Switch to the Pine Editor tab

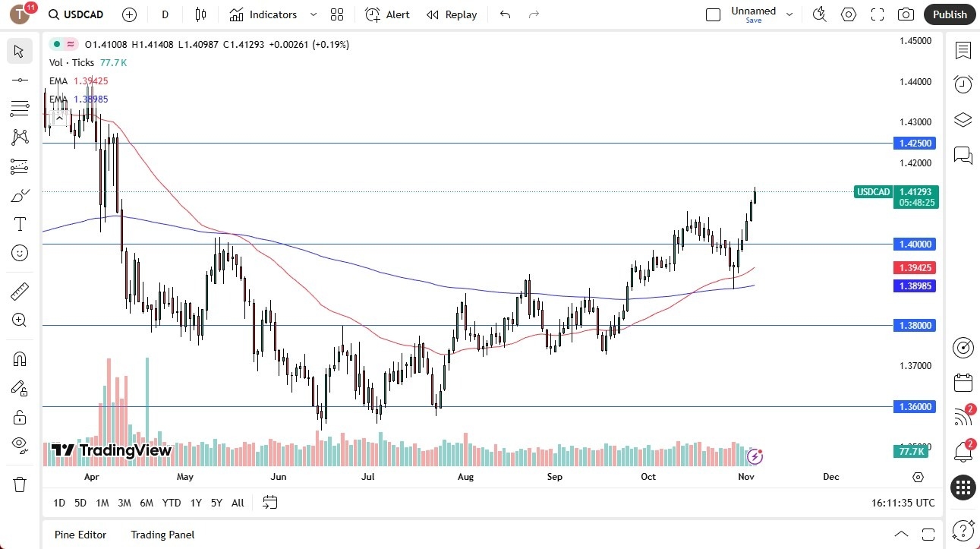(80, 535)
